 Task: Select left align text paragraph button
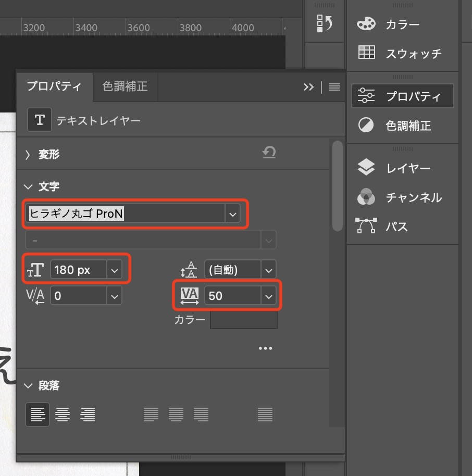click(38, 415)
